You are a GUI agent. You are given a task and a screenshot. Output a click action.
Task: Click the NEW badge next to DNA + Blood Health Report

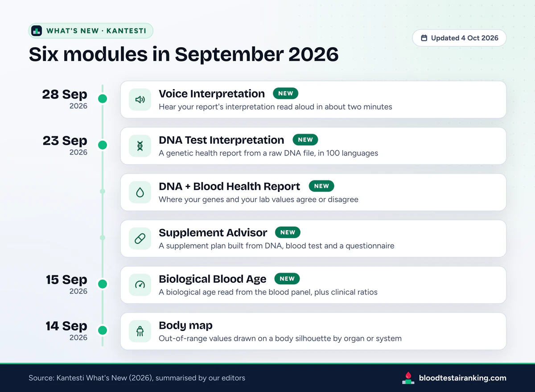coord(321,186)
